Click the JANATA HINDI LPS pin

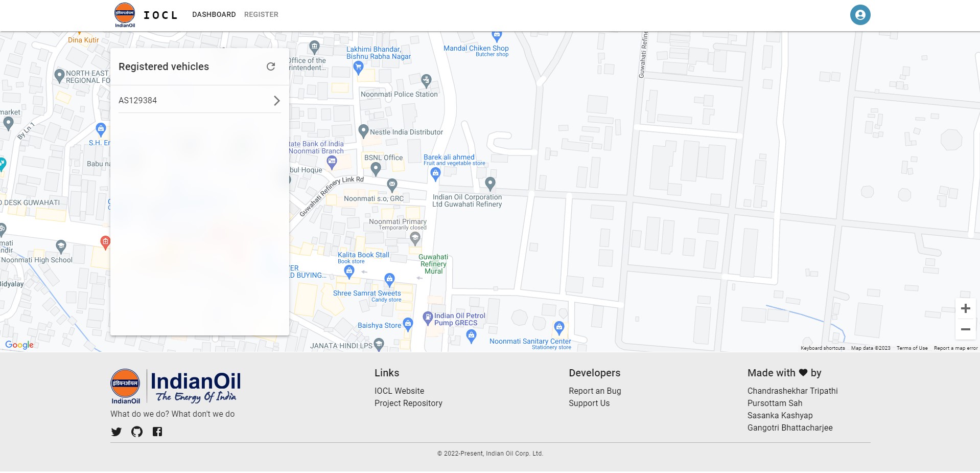tap(379, 345)
